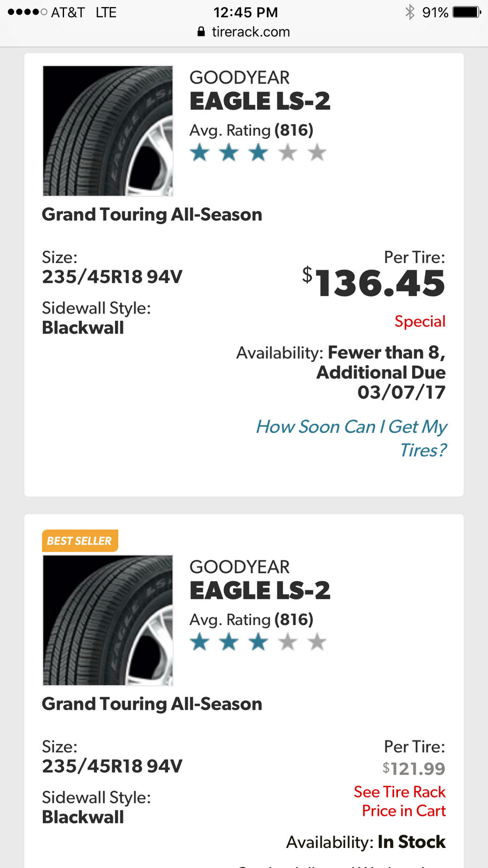488x868 pixels.
Task: Tap the first tire's star rating
Action: [x=258, y=153]
